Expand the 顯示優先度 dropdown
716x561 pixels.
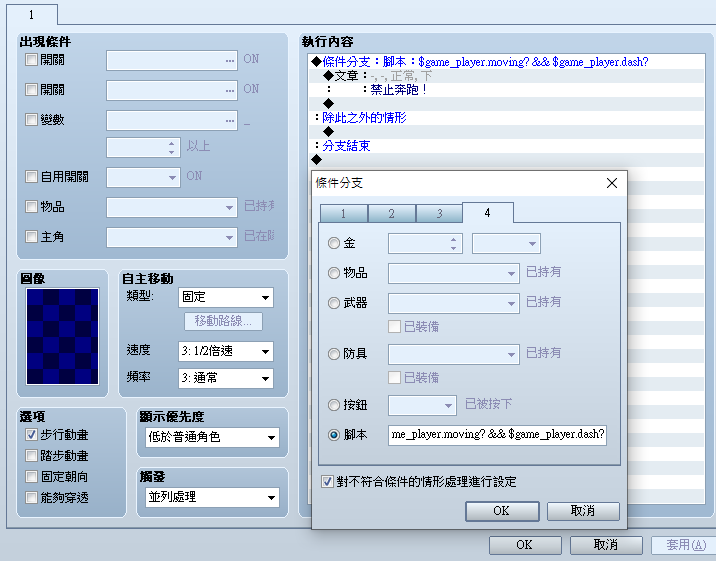pyautogui.click(x=212, y=437)
